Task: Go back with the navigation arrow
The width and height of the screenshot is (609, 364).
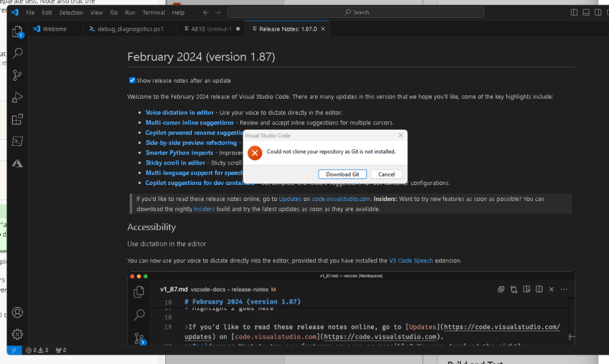Action: (206, 12)
